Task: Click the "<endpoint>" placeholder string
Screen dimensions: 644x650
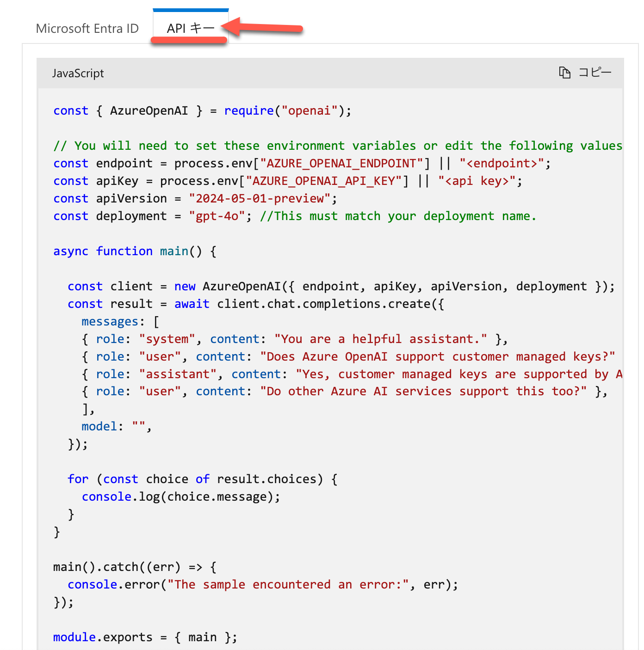Action: tap(502, 164)
